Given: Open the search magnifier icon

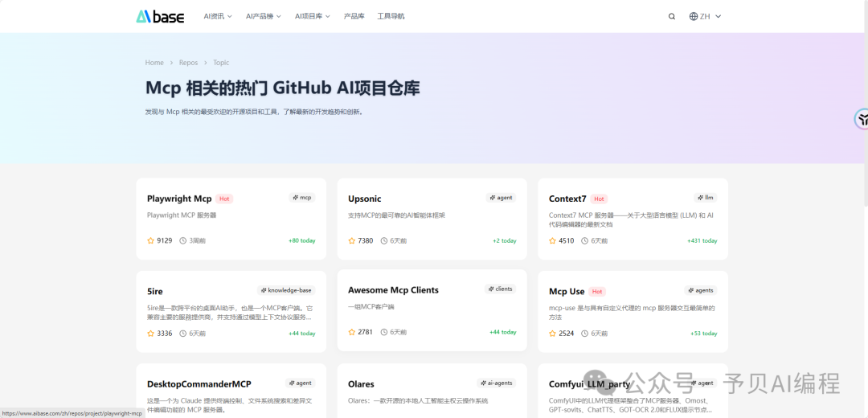Looking at the screenshot, I should pyautogui.click(x=671, y=17).
